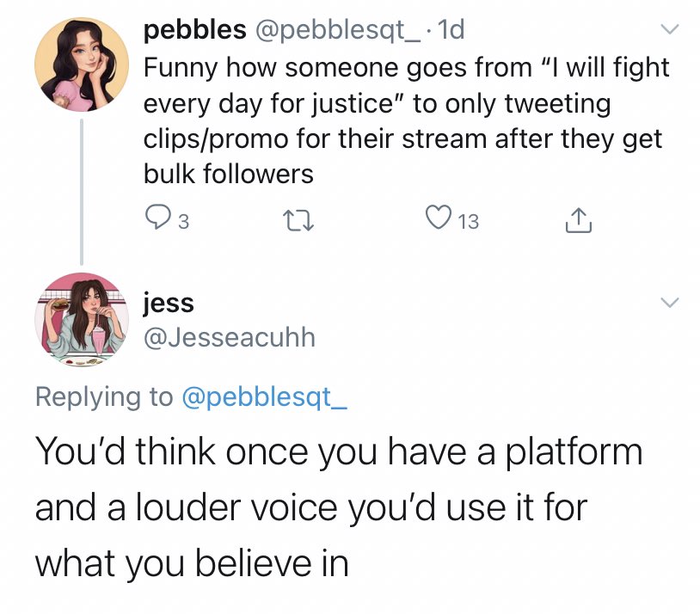Click the "1d" tweet timestamp
The height and width of the screenshot is (614, 700).
tap(451, 30)
